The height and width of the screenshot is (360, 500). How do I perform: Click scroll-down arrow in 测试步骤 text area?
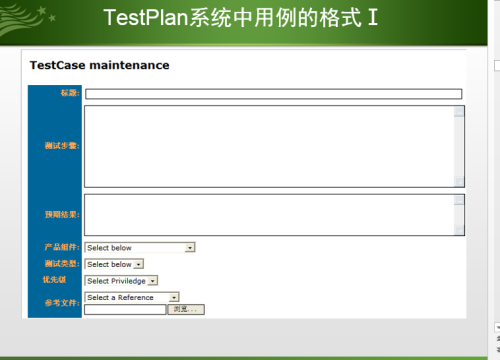pyautogui.click(x=459, y=182)
